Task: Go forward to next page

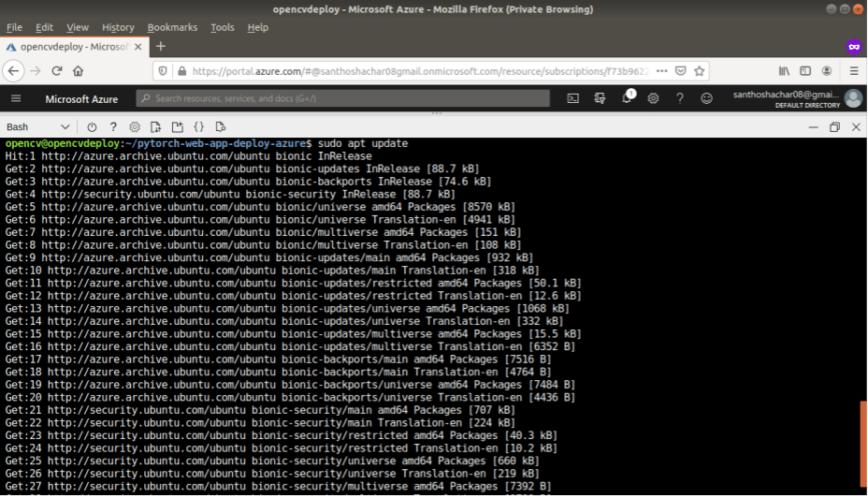Action: click(36, 71)
